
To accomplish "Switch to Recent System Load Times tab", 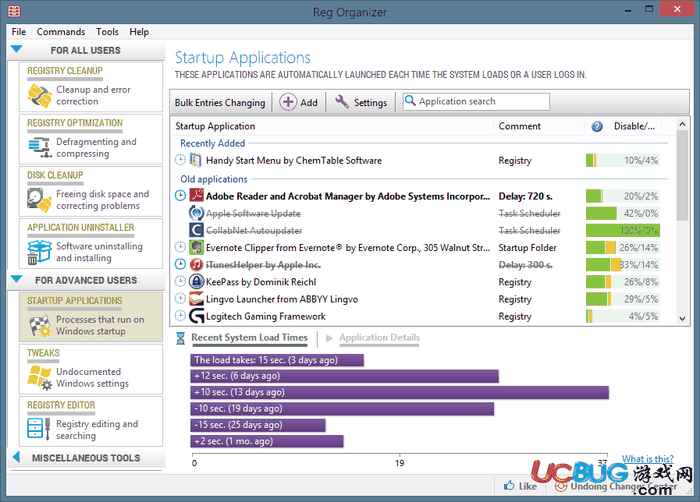I will click(x=249, y=338).
